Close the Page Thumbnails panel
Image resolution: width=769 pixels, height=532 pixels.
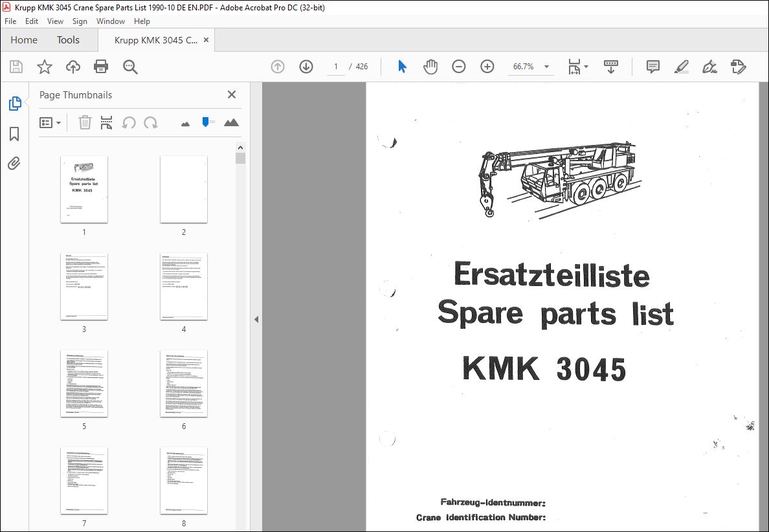coord(232,94)
